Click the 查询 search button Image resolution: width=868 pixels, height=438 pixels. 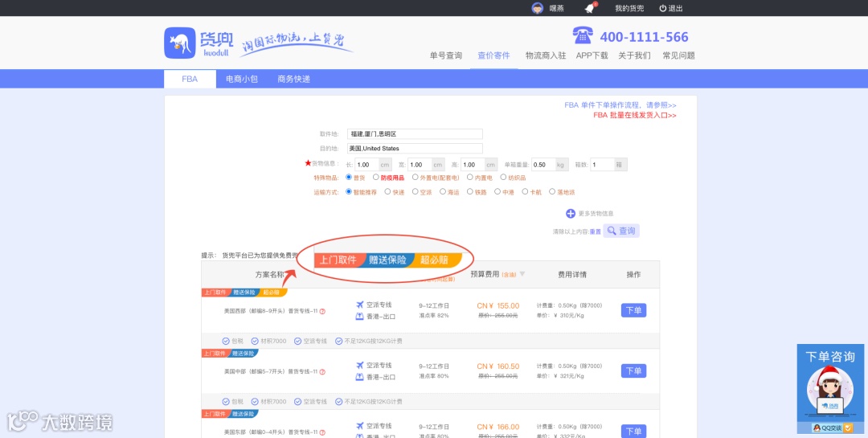(621, 231)
